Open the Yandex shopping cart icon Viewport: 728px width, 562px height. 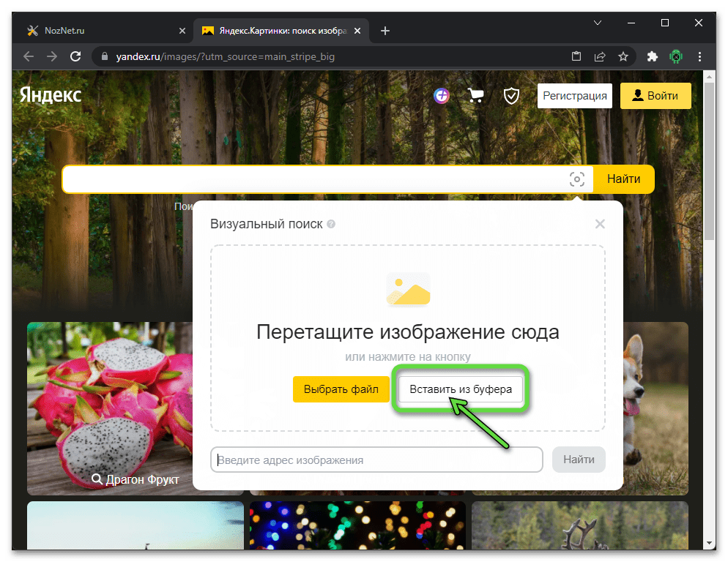475,96
